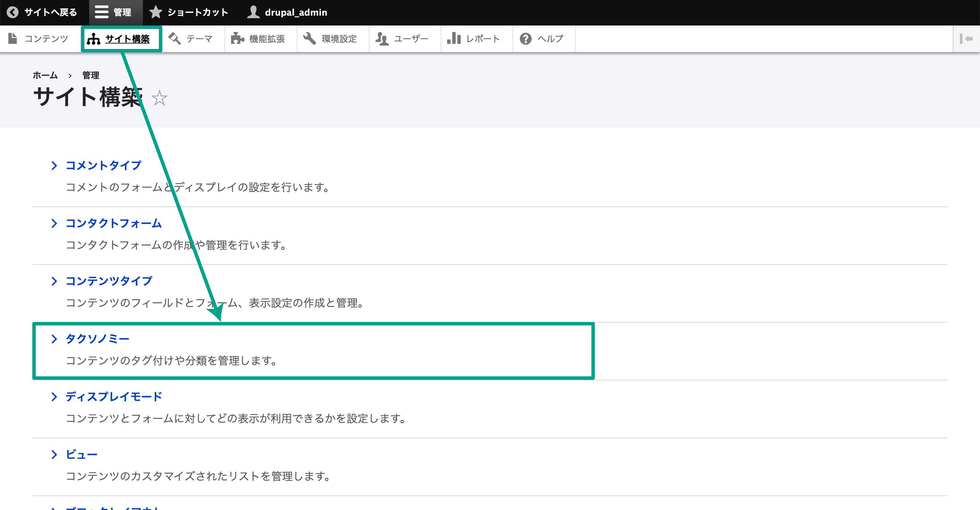Click the text コンテンツのフィールドとフォーム、表示設定の作成と管理。
Image resolution: width=980 pixels, height=510 pixels.
pos(215,303)
